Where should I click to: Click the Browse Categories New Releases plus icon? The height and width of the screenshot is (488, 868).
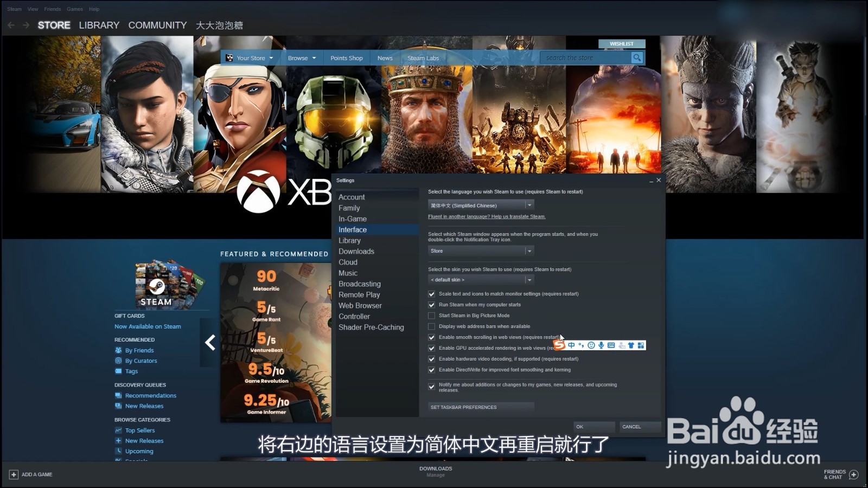tap(118, 440)
